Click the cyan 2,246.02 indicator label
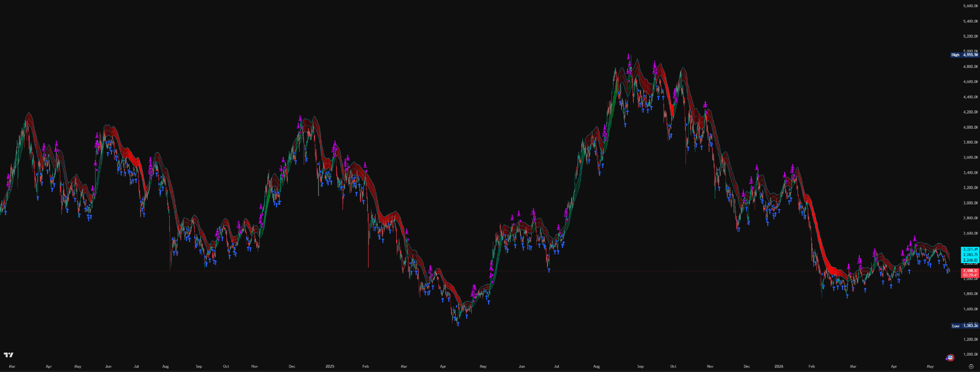Image resolution: width=980 pixels, height=372 pixels. click(970, 260)
